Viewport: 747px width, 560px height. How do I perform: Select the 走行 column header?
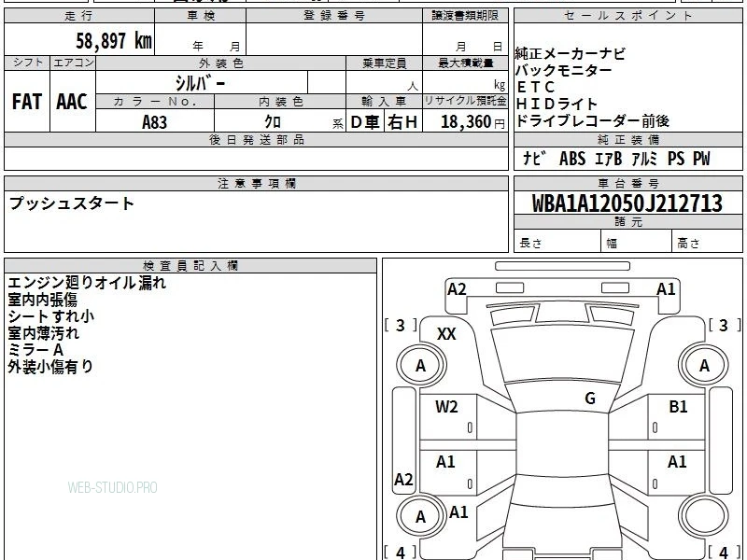79,16
